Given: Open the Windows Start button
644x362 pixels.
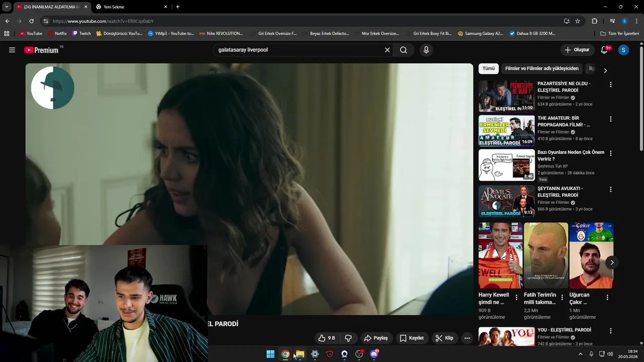Looking at the screenshot, I should pos(270,354).
